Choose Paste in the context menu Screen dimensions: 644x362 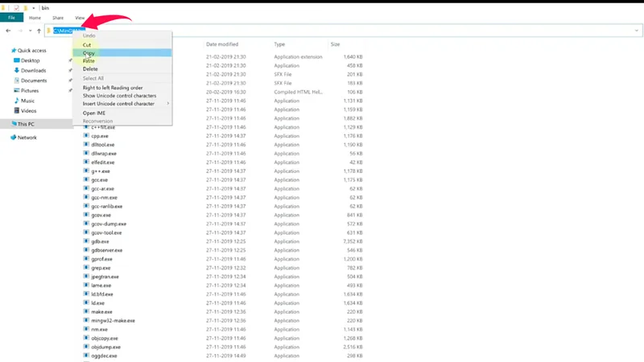tap(89, 60)
